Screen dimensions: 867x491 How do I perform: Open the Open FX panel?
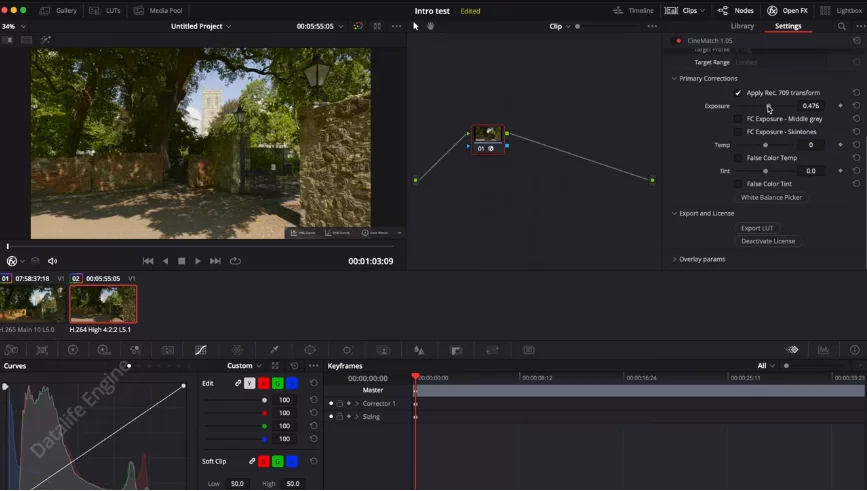point(788,10)
